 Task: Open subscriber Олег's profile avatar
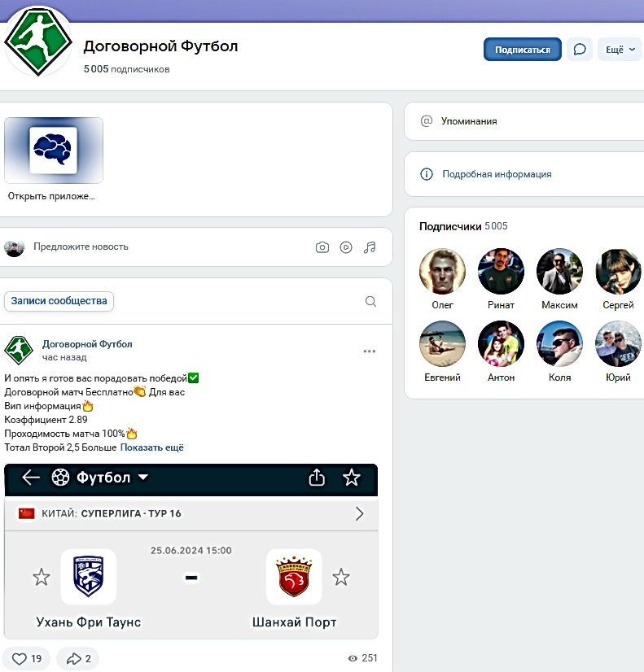(x=442, y=272)
